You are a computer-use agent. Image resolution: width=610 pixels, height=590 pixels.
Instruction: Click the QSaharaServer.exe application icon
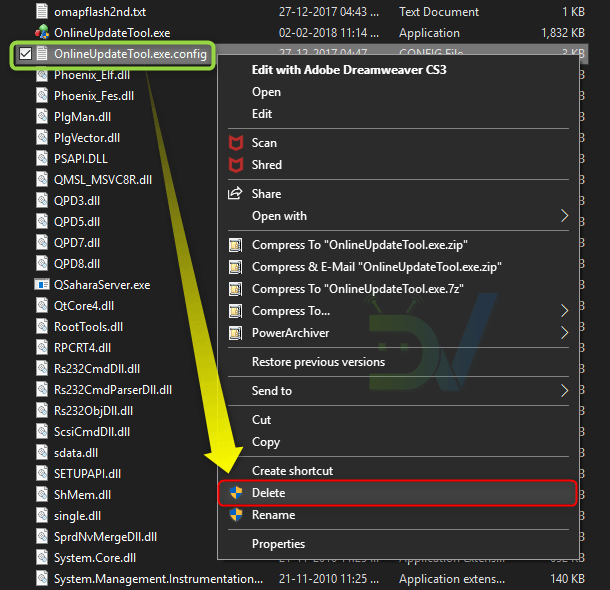[x=41, y=285]
